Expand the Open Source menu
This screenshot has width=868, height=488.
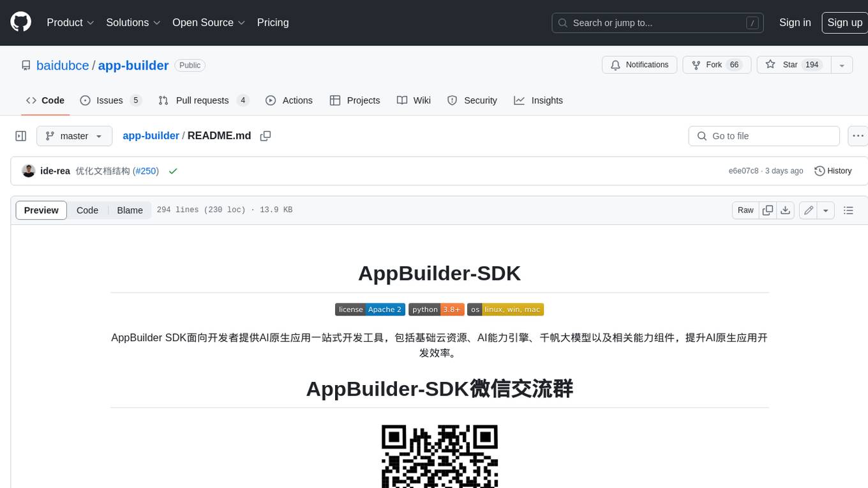[209, 22]
